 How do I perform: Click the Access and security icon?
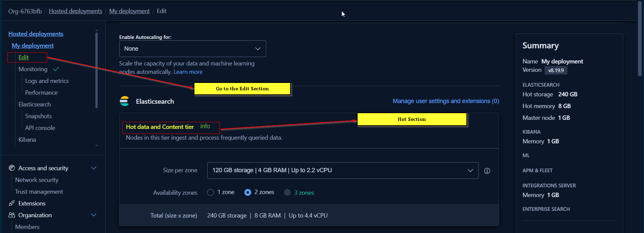point(12,168)
